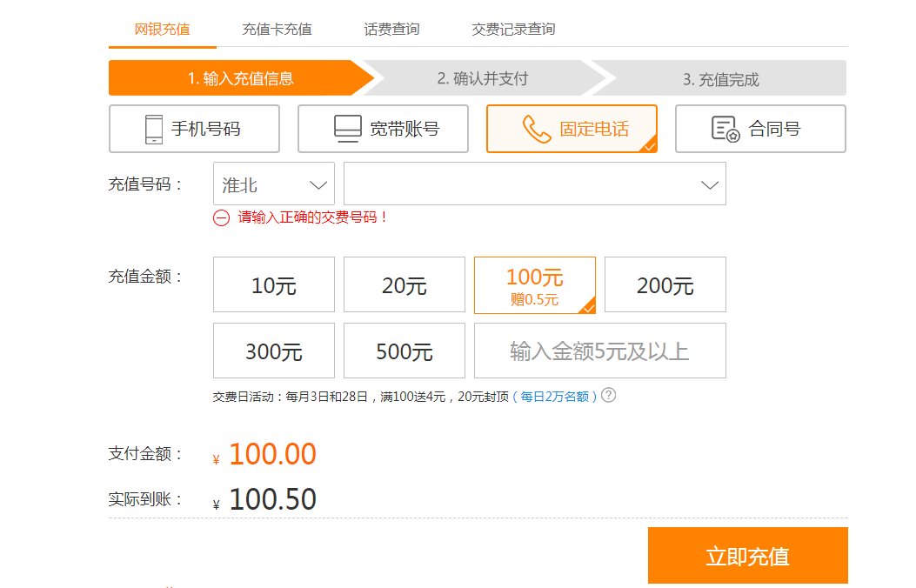Click the monitor icon on 宽带账号 option
Viewport: 916px width, 588px height.
click(347, 128)
